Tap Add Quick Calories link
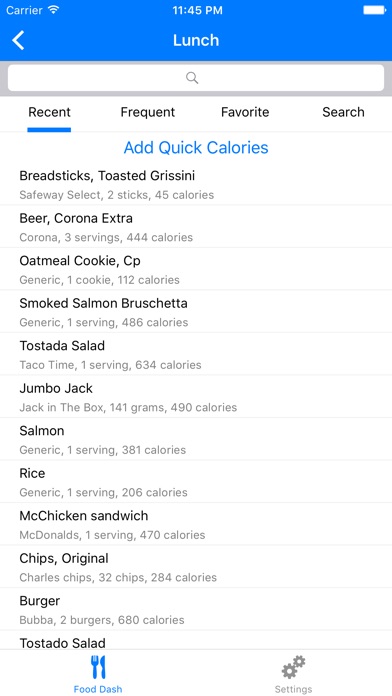Screen dimensions: 392x696 tap(196, 147)
